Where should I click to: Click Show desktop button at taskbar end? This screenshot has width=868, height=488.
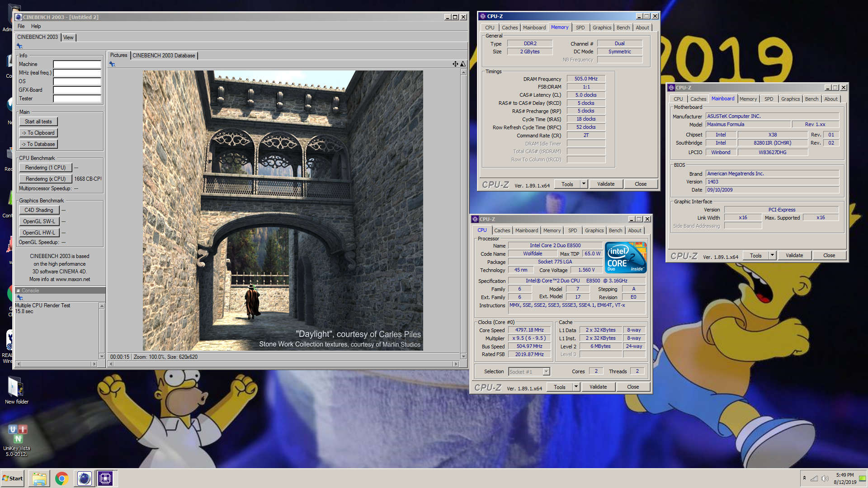tap(863, 479)
